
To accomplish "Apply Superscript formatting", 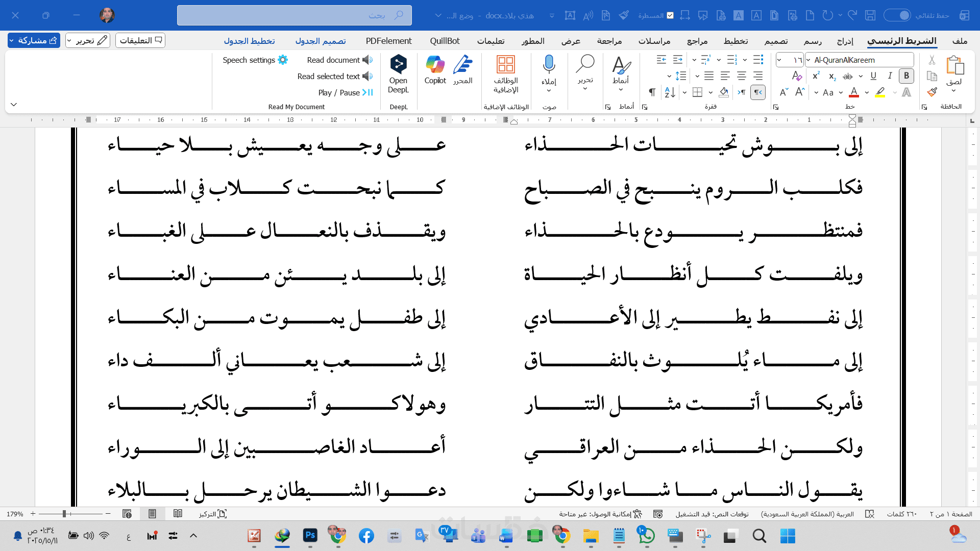I will [x=816, y=76].
